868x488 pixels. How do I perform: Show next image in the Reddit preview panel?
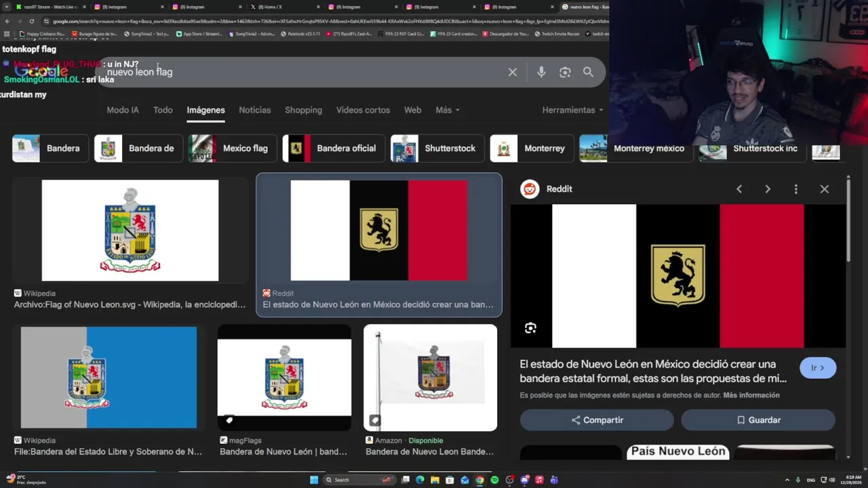[768, 189]
